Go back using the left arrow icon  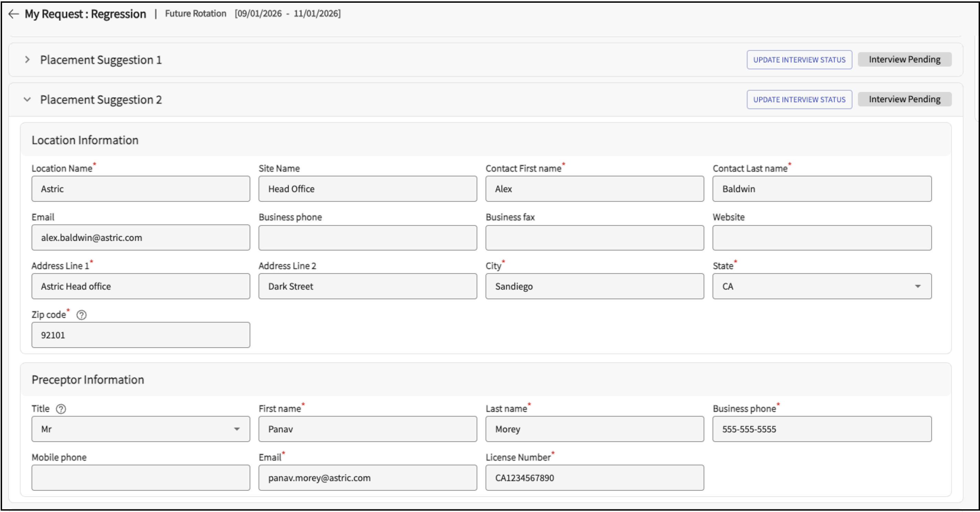pos(14,14)
